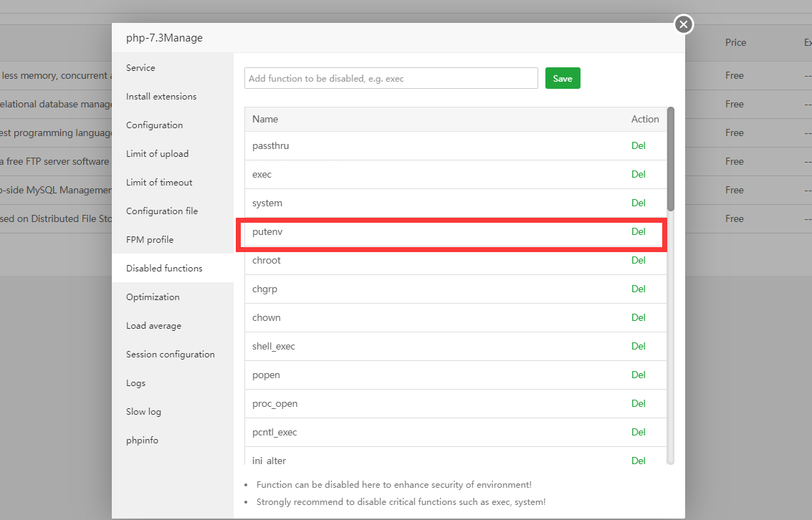Select the Limit of timeout tab

pyautogui.click(x=159, y=183)
